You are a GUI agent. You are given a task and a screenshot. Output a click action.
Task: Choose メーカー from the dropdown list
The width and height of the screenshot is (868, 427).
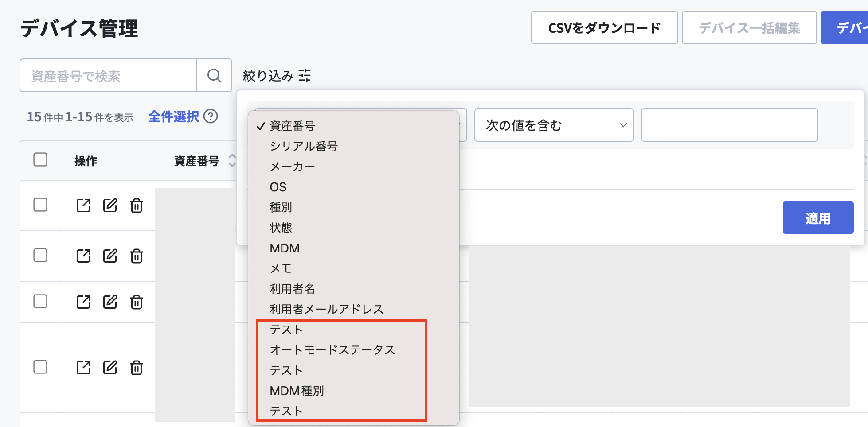pyautogui.click(x=354, y=167)
